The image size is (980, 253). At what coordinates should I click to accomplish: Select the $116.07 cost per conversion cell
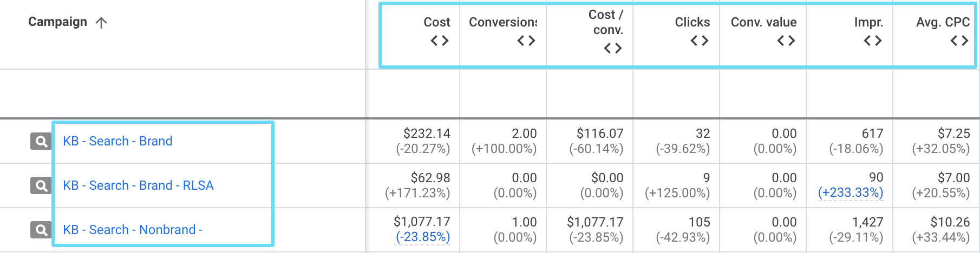(600, 134)
